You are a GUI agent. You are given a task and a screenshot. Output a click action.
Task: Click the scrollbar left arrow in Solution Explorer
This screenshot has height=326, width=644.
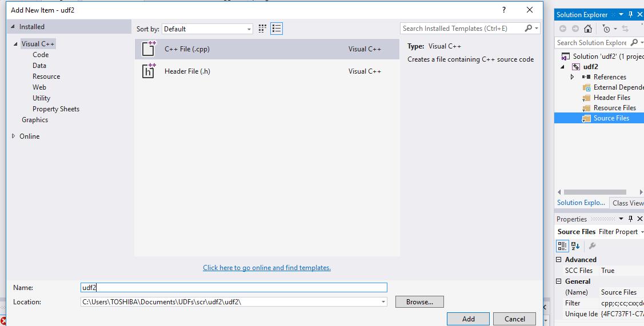tap(559, 192)
